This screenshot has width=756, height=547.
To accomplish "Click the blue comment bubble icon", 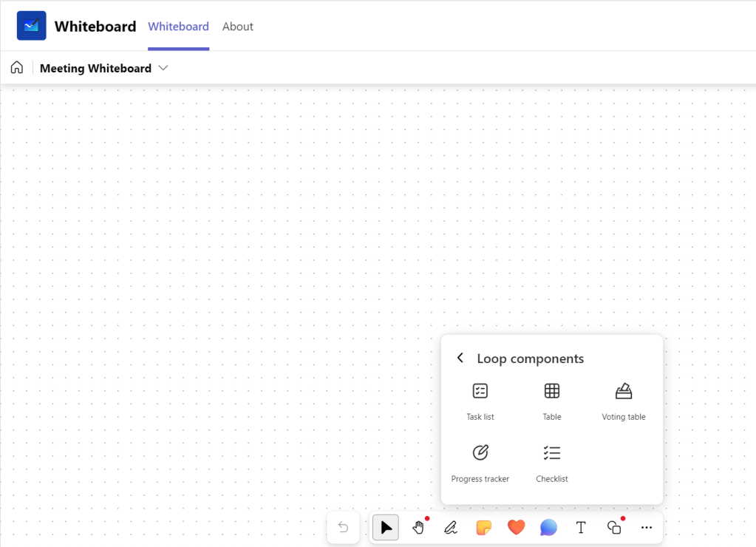I will [x=548, y=527].
